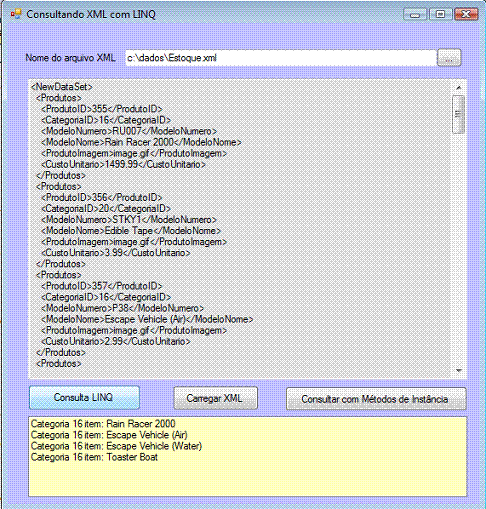
Task: Select result line Escape Vehicle (Air)
Action: pos(109,435)
